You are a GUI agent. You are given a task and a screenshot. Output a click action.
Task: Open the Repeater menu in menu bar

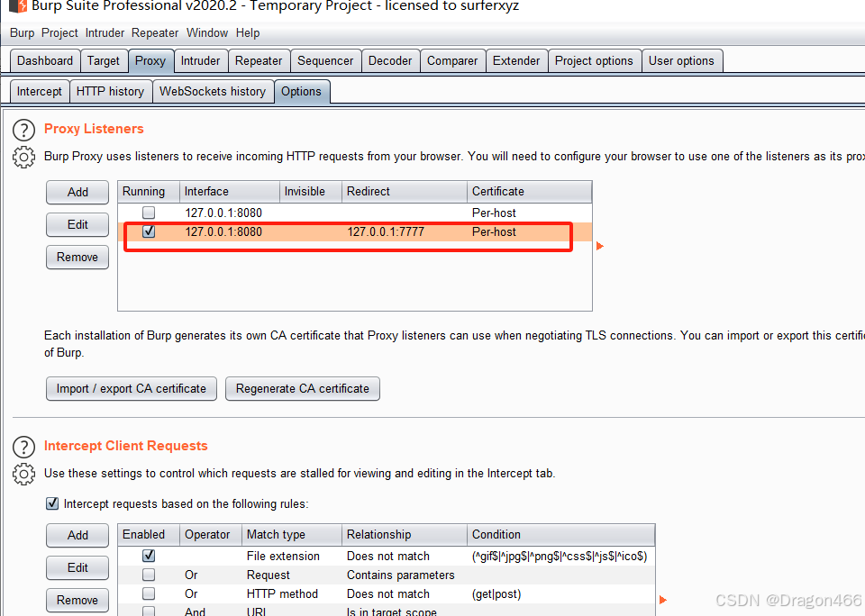click(155, 33)
